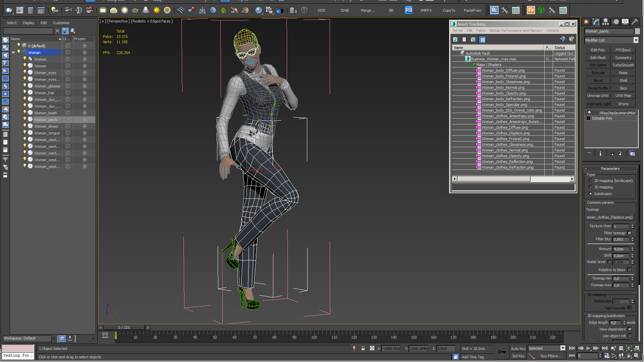Open the Create command panel tab
Screen dimensions: 644x362
pyautogui.click(x=586, y=22)
